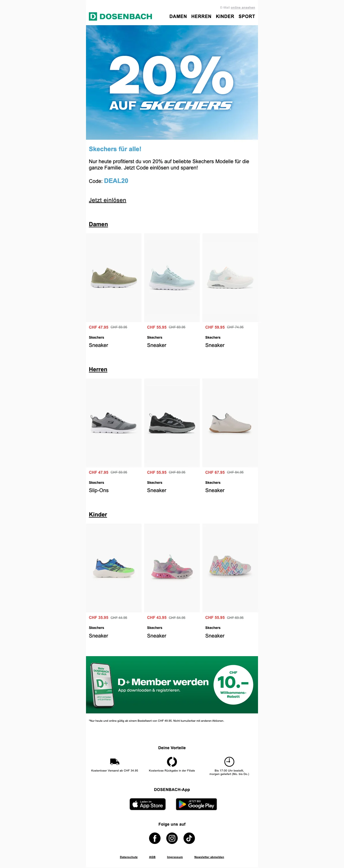
Task: Open the Instagram icon
Action: pos(172,838)
